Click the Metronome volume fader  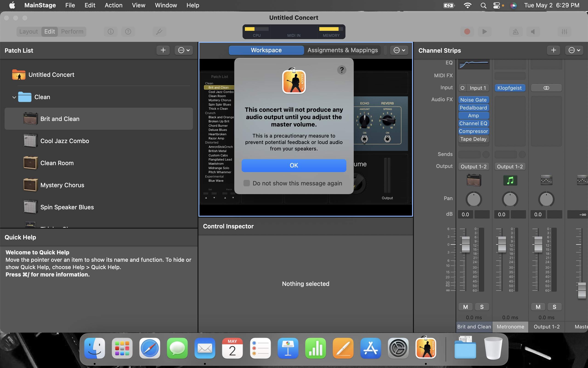click(502, 244)
